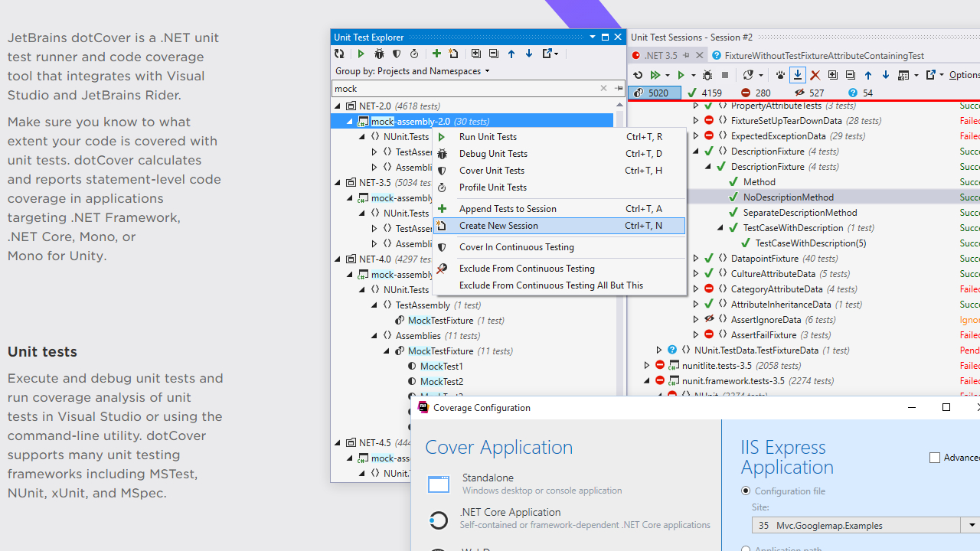Toggle the failed tests filter showing 280

point(755,93)
